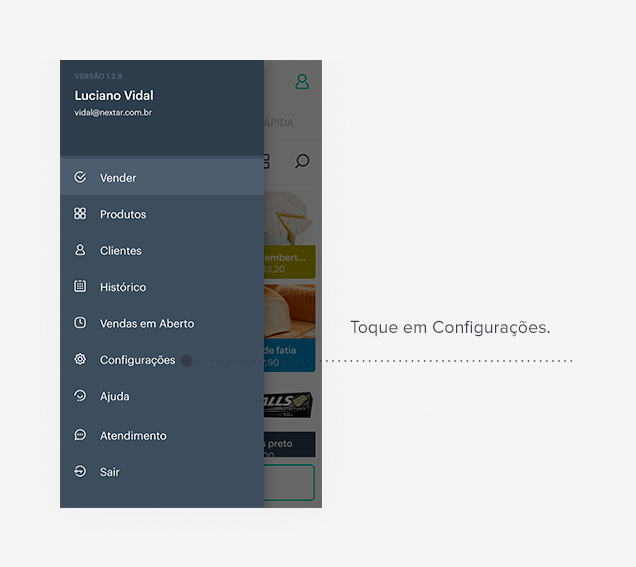Click the Vender checkmark icon
Viewport: 636px width, 567px height.
(x=80, y=177)
